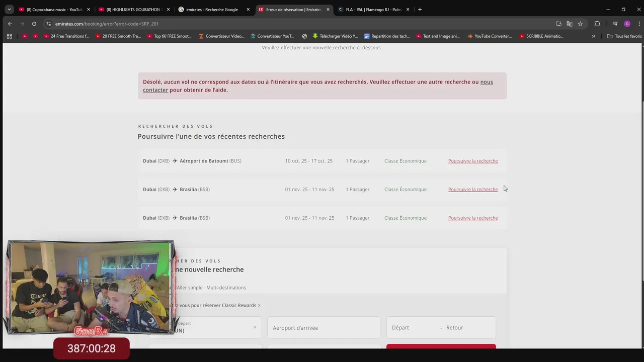Open a new tab with plus button
Screen dimensions: 644x362
tap(420, 10)
